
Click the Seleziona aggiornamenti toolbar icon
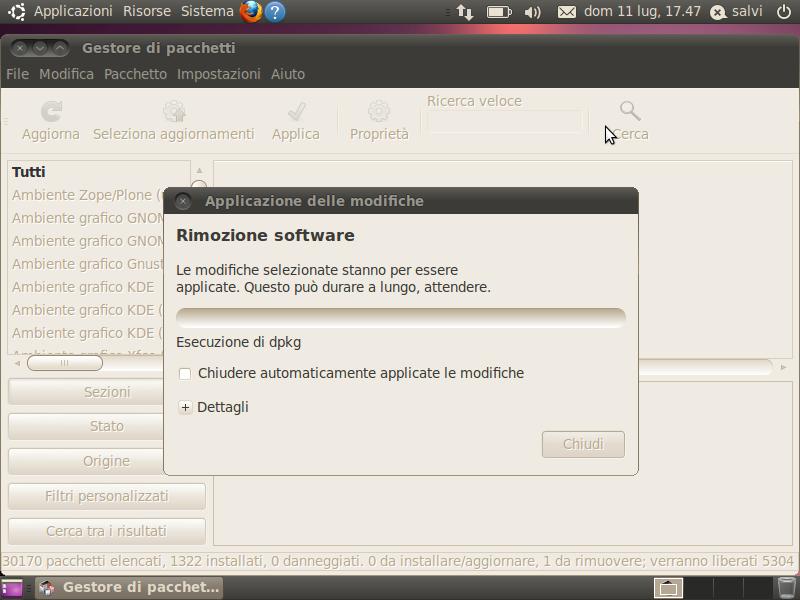coord(174,111)
